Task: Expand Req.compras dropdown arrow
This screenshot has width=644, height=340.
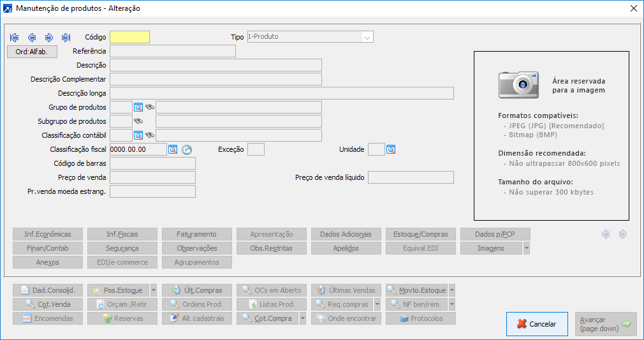Action: [x=377, y=304]
